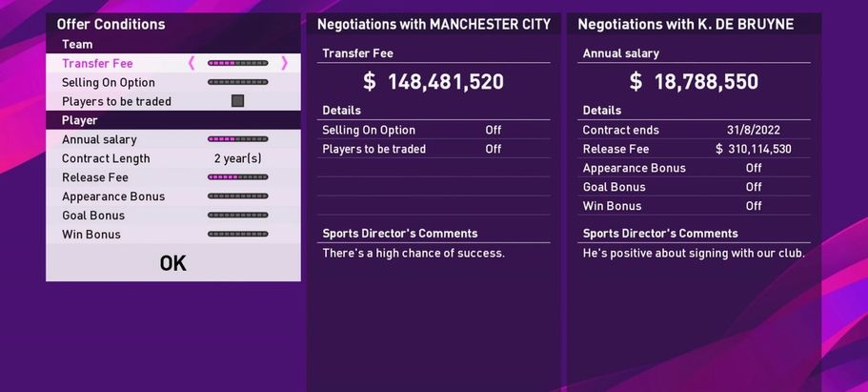Viewport: 868px width, 392px height.
Task: Select the Annual salary option label
Action: click(100, 139)
